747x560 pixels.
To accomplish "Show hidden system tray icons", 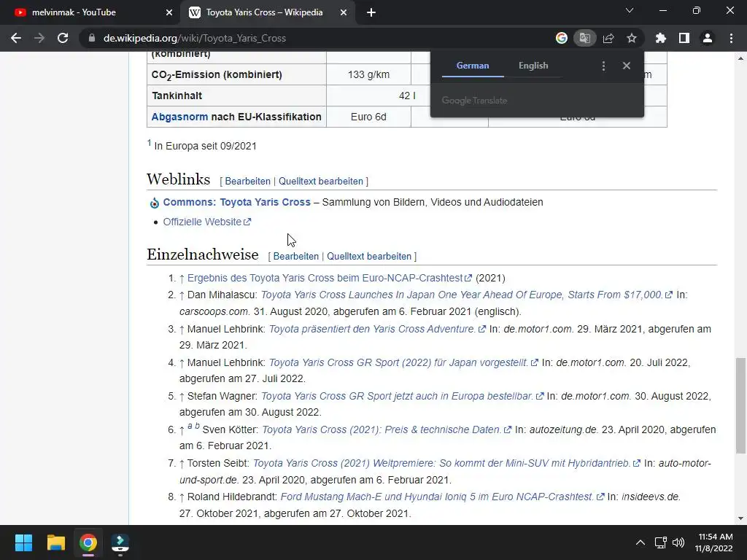I will 640,542.
